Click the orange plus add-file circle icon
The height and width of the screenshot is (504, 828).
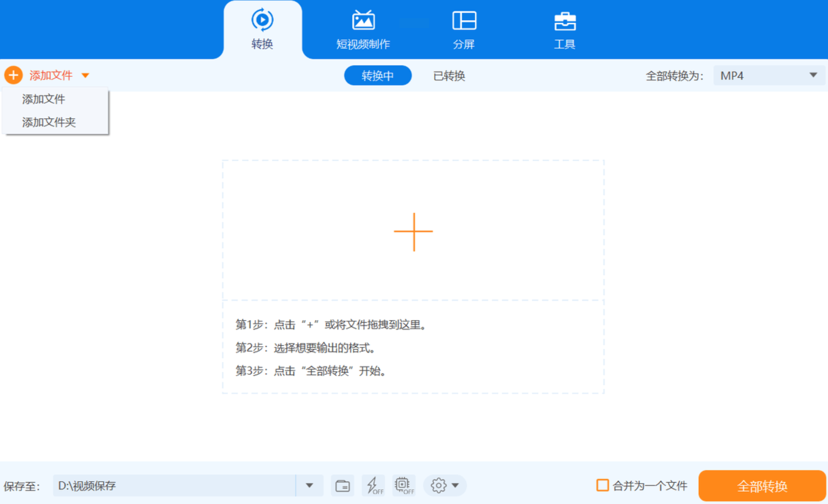[13, 75]
